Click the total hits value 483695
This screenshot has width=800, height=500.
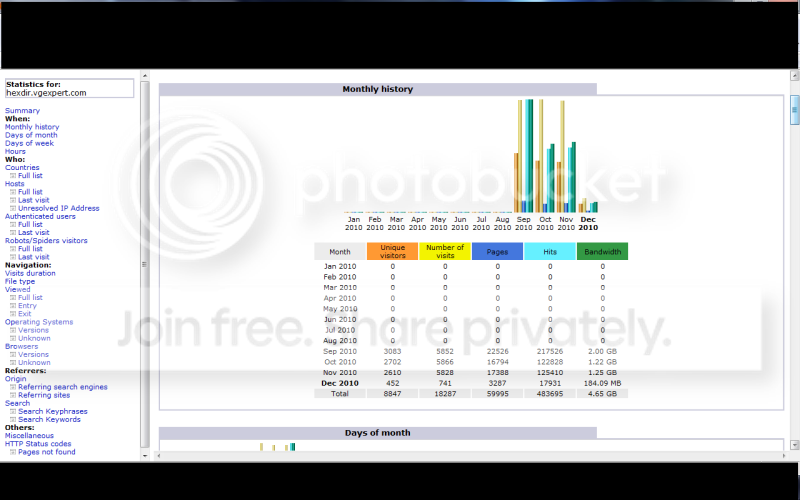[550, 393]
